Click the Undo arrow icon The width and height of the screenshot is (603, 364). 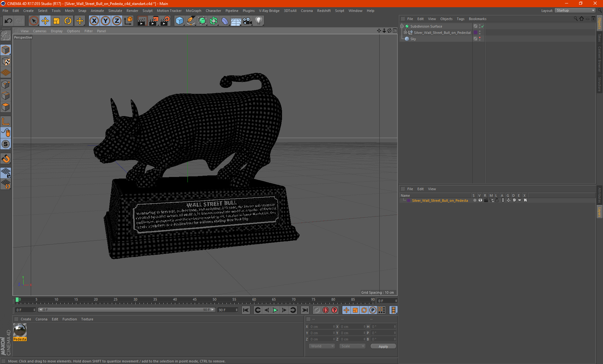tap(8, 21)
